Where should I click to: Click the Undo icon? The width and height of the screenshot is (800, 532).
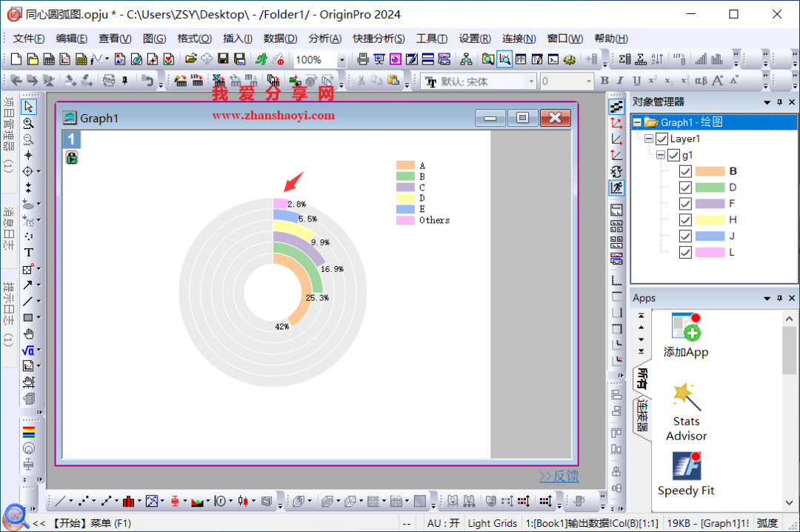(147, 80)
